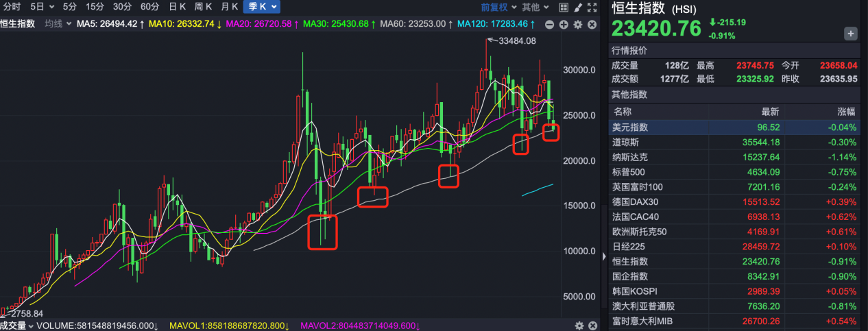The height and width of the screenshot is (331, 868).
Task: Open the volume panel settings gear
Action: click(x=579, y=326)
